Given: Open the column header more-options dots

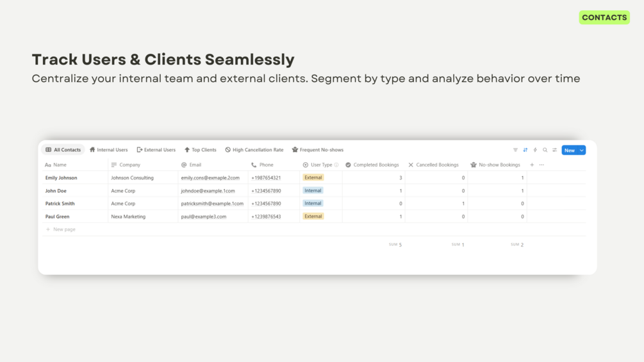Looking at the screenshot, I should [541, 165].
